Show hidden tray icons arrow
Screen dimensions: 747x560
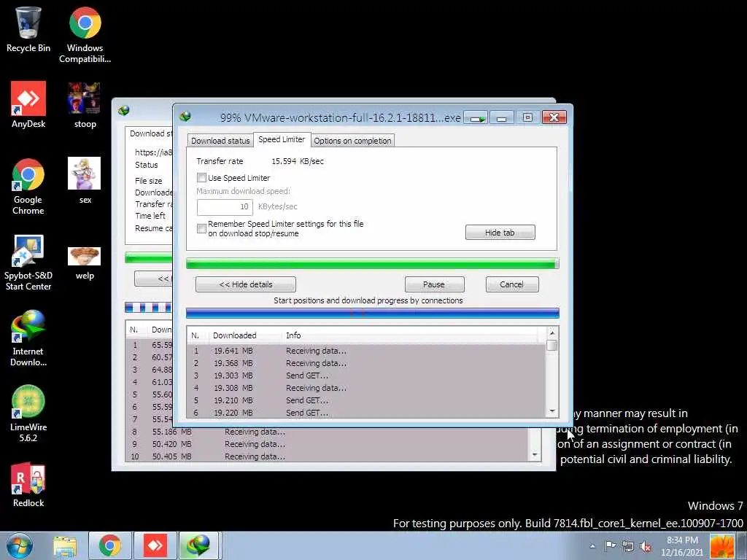[592, 547]
